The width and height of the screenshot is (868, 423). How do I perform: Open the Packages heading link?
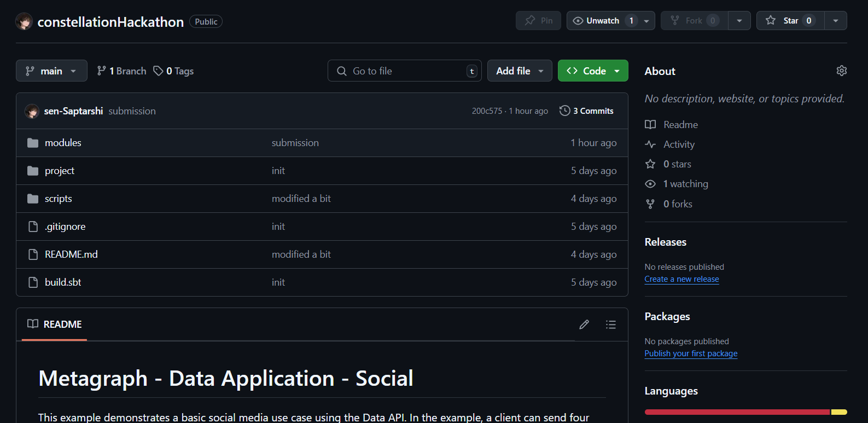click(x=667, y=316)
